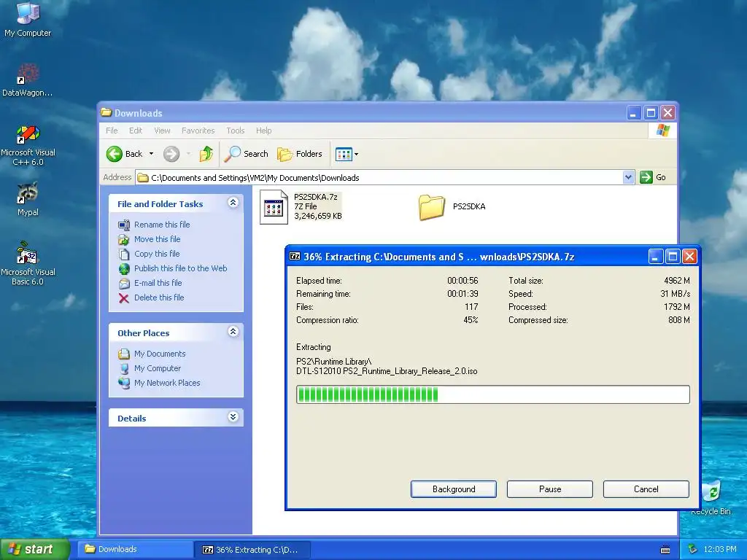Open the Tools menu
Viewport: 747px width, 560px height.
[x=236, y=131]
